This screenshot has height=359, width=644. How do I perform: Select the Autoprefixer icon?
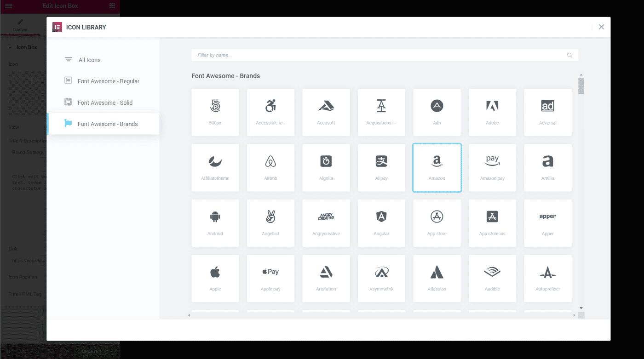click(548, 279)
